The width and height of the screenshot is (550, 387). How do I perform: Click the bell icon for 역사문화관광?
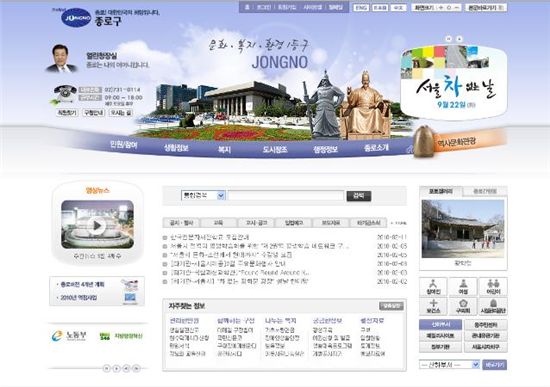point(424,141)
